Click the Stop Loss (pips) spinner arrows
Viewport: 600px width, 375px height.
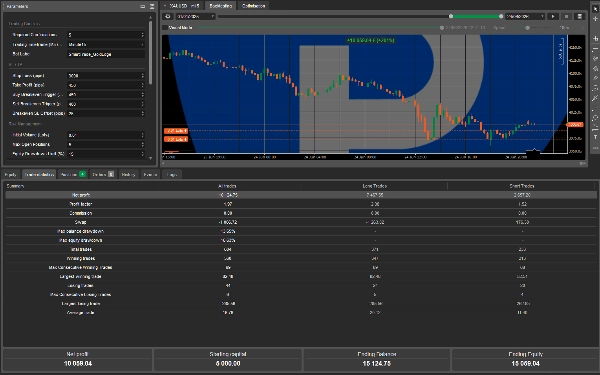pos(142,76)
